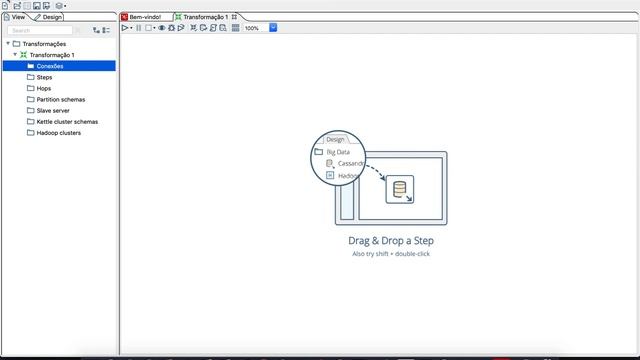640x360 pixels.
Task: Select the Transformações folder
Action: coord(40,44)
